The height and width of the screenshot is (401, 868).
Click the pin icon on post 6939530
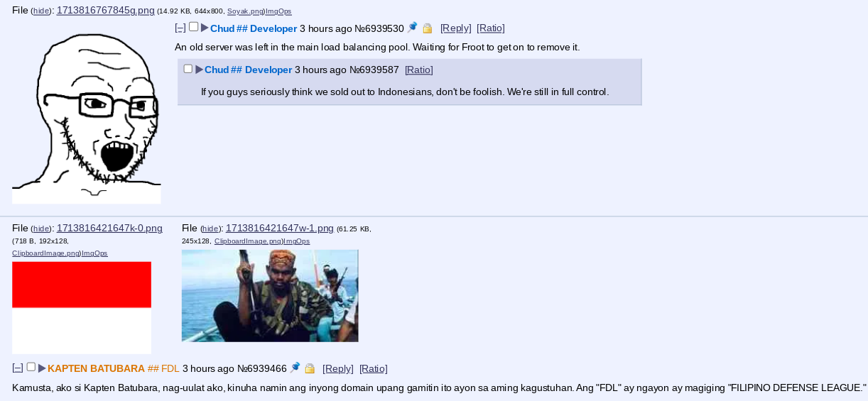[413, 28]
